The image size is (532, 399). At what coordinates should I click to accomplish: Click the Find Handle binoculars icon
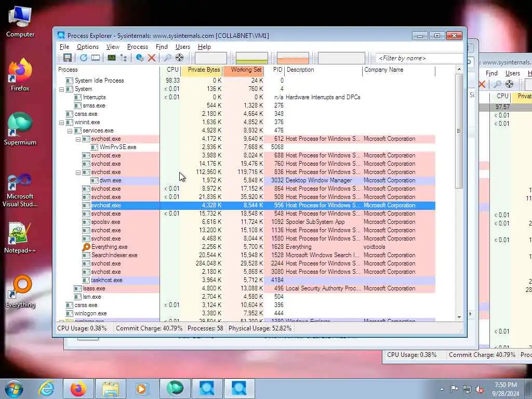coord(167,58)
